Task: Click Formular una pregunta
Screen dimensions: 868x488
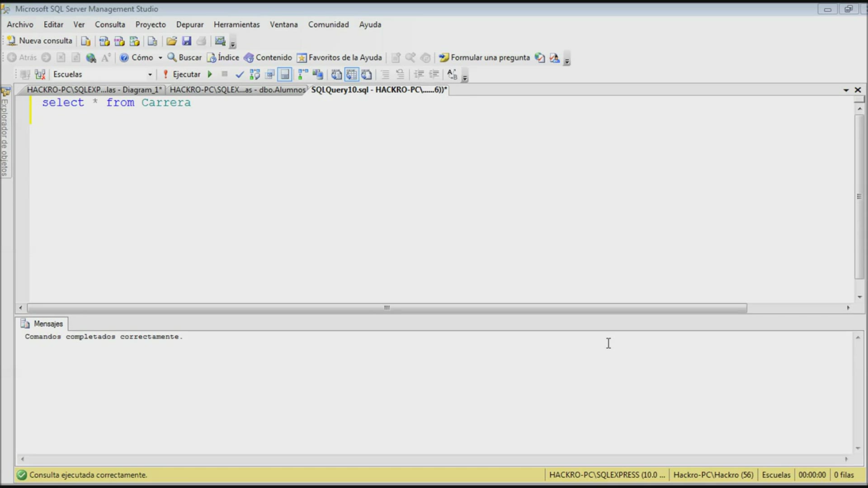Action: [484, 58]
